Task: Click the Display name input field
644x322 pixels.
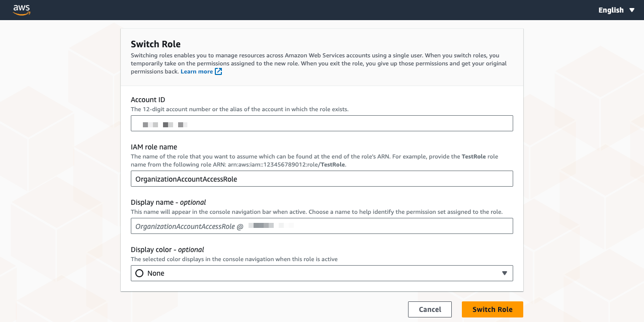Action: click(x=322, y=226)
